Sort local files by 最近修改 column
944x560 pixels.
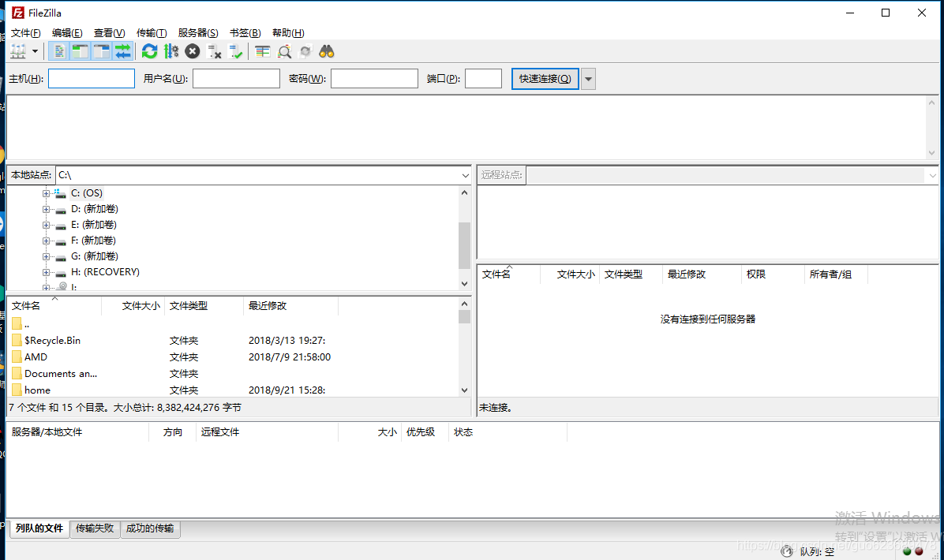290,306
